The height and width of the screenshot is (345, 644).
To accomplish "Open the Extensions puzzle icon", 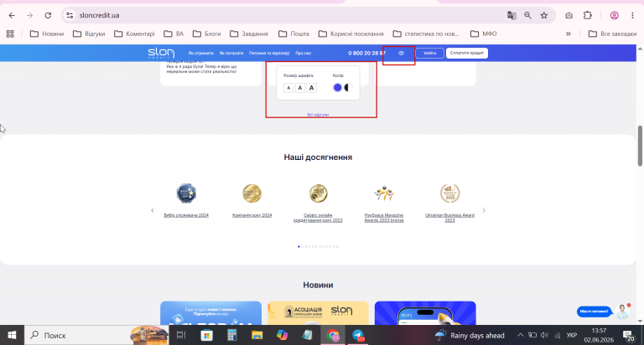I will coord(588,16).
